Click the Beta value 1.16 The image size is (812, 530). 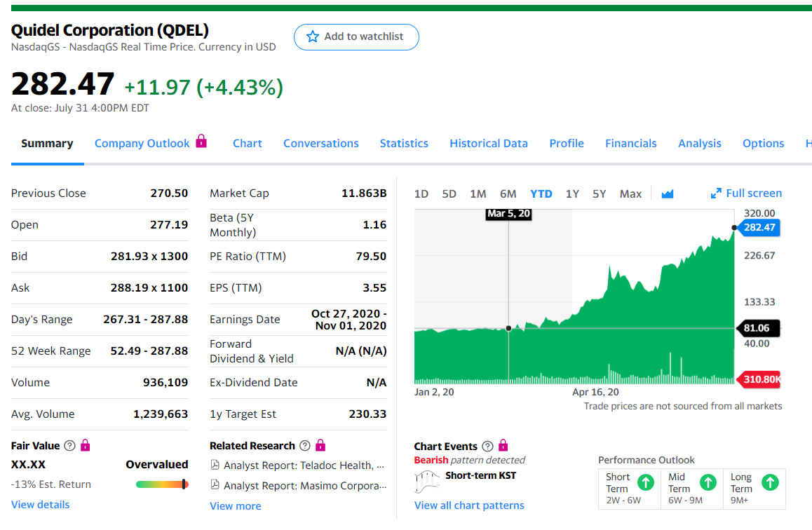click(x=375, y=224)
